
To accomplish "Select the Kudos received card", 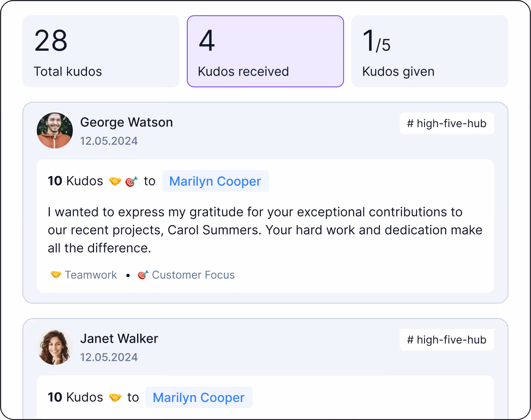I will (265, 51).
